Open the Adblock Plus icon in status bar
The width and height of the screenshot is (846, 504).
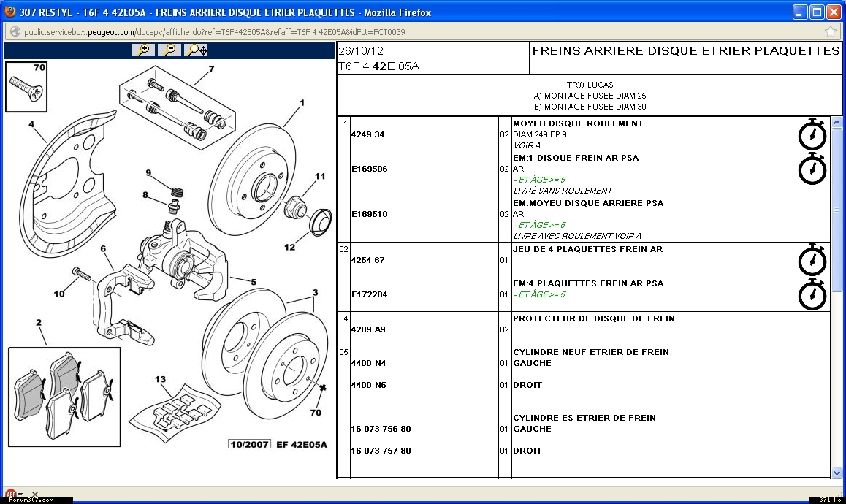pyautogui.click(x=10, y=495)
